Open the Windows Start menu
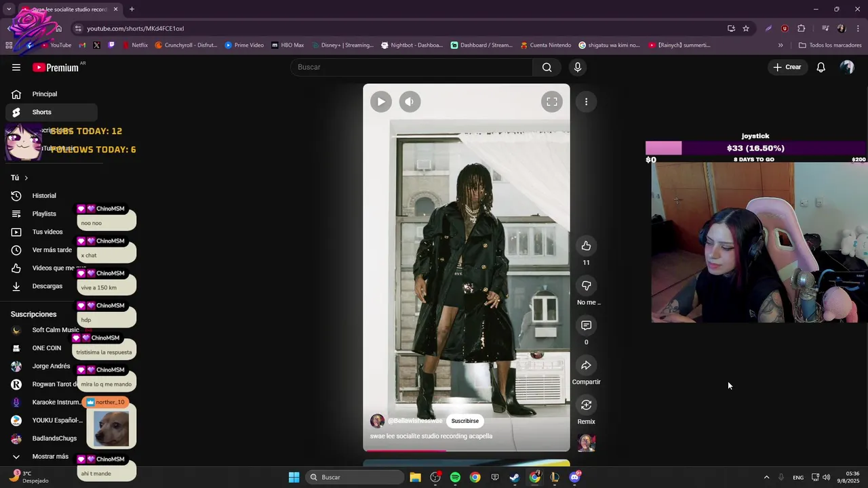Screen dimensions: 868x488 (x=294, y=477)
